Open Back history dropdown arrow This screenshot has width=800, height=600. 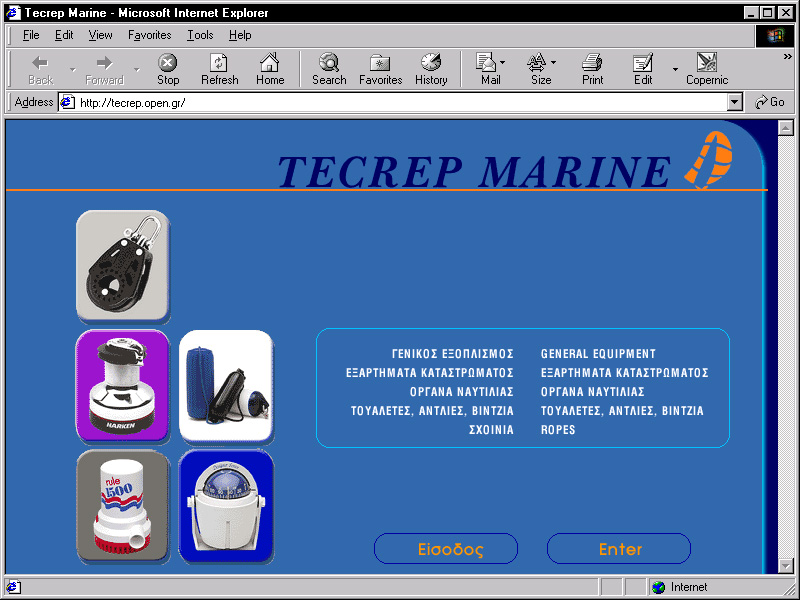click(72, 70)
